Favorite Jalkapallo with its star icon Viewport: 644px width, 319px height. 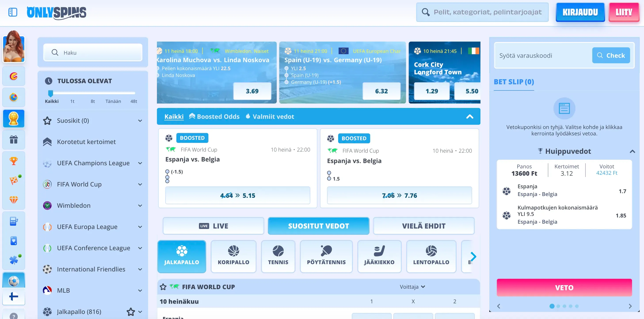[x=130, y=311]
